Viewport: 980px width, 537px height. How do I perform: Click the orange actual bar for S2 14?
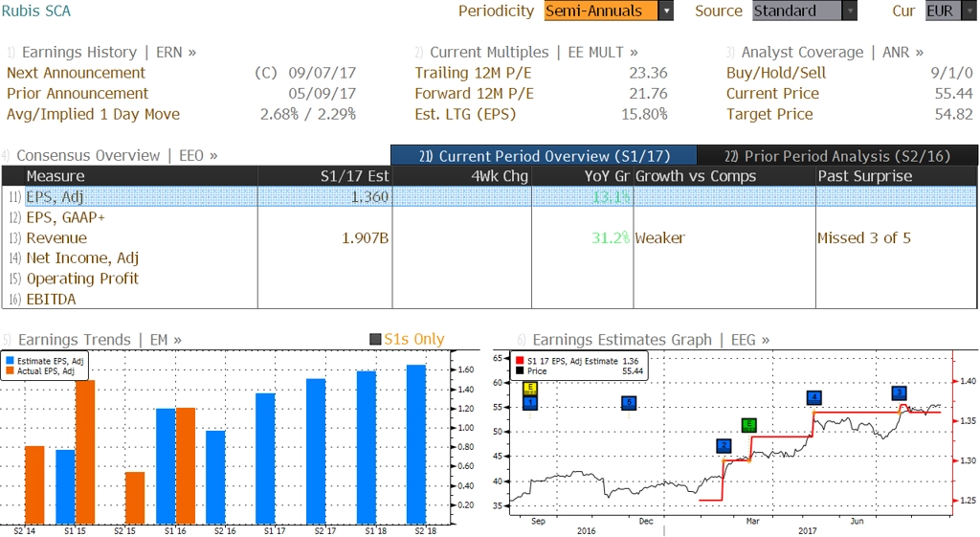(x=34, y=485)
